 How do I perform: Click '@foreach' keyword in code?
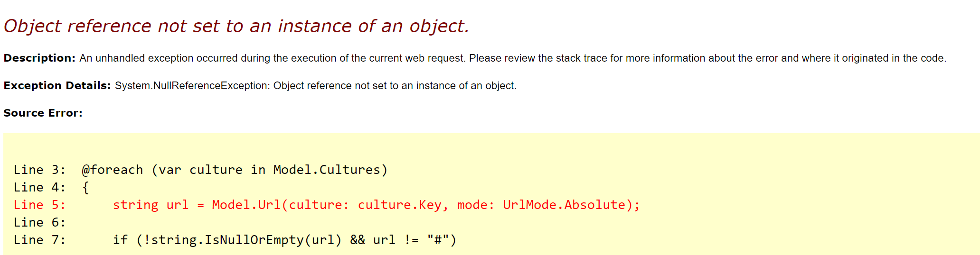click(x=113, y=170)
